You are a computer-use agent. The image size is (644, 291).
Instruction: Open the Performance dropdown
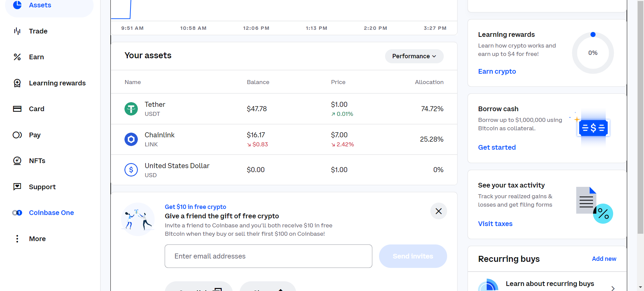(x=414, y=56)
